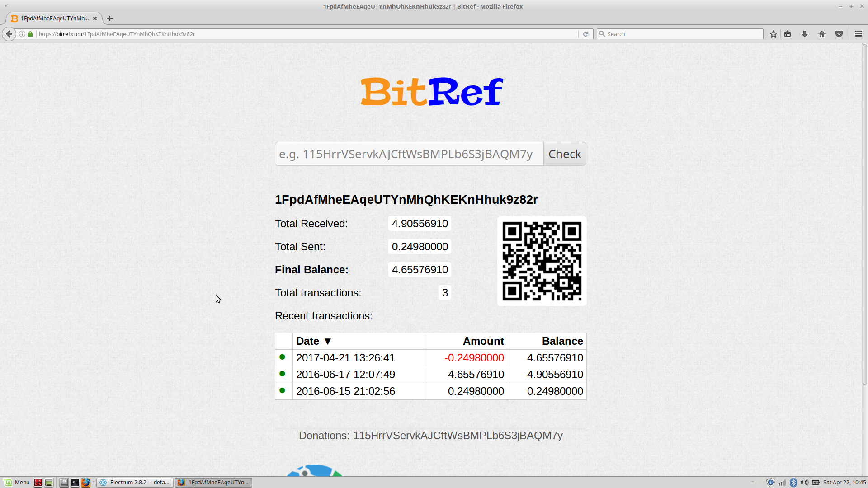The image size is (868, 488).
Task: Click the Check button
Action: click(565, 154)
